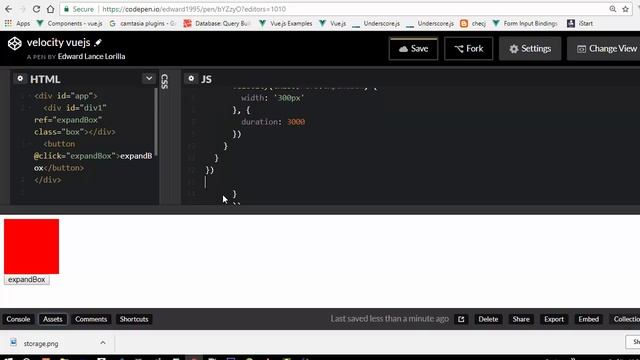640x360 pixels.
Task: Open the iStart bookmark
Action: 580,24
